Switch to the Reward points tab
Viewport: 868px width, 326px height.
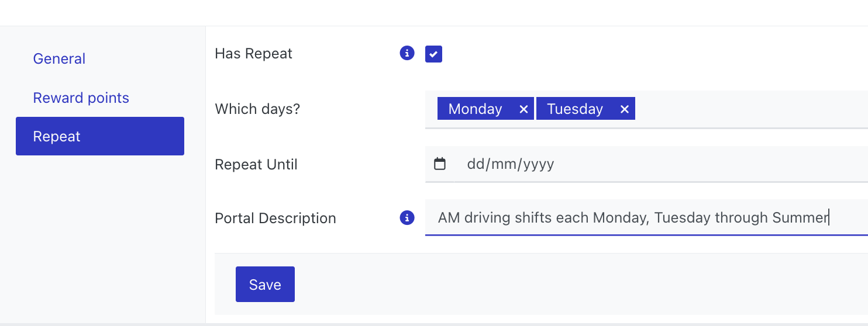[81, 98]
